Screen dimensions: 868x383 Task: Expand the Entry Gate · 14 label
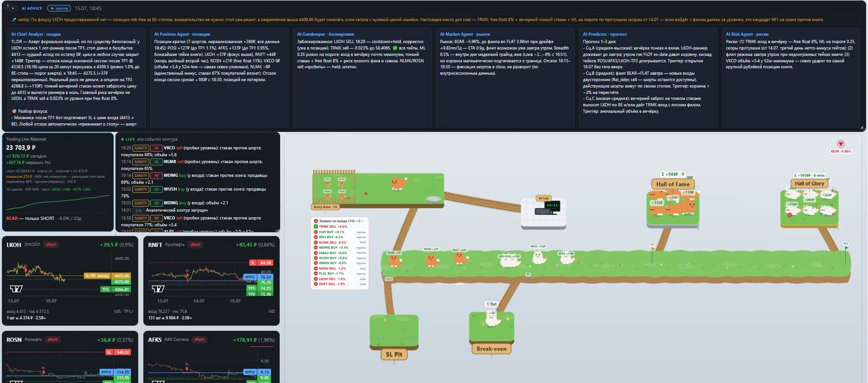325,207
